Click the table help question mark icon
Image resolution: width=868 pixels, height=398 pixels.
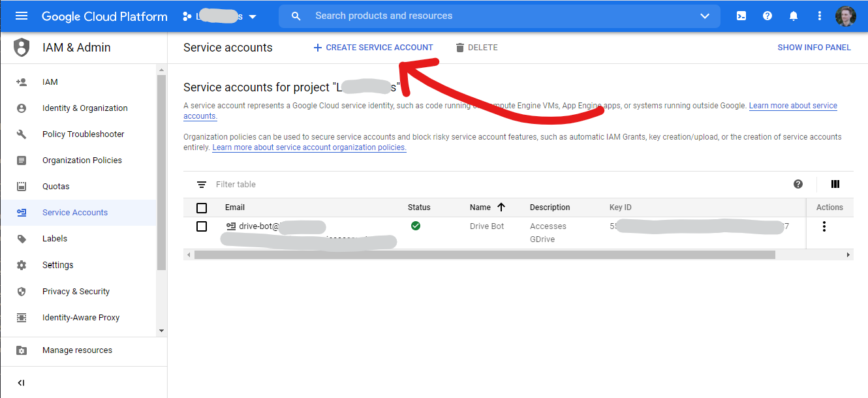(798, 184)
